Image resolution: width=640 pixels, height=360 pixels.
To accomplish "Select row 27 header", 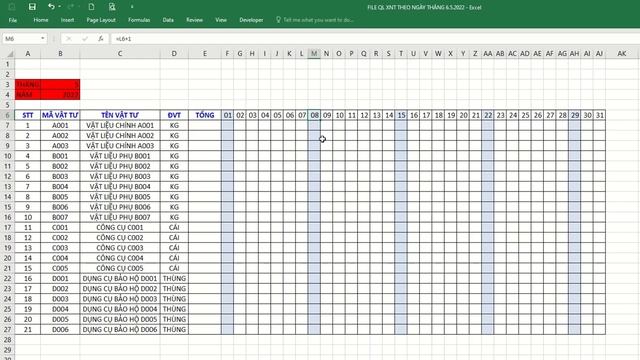I will 7,329.
